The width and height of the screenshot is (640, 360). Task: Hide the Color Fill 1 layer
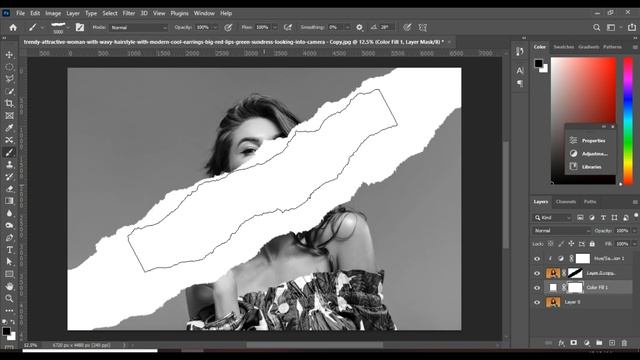[537, 288]
